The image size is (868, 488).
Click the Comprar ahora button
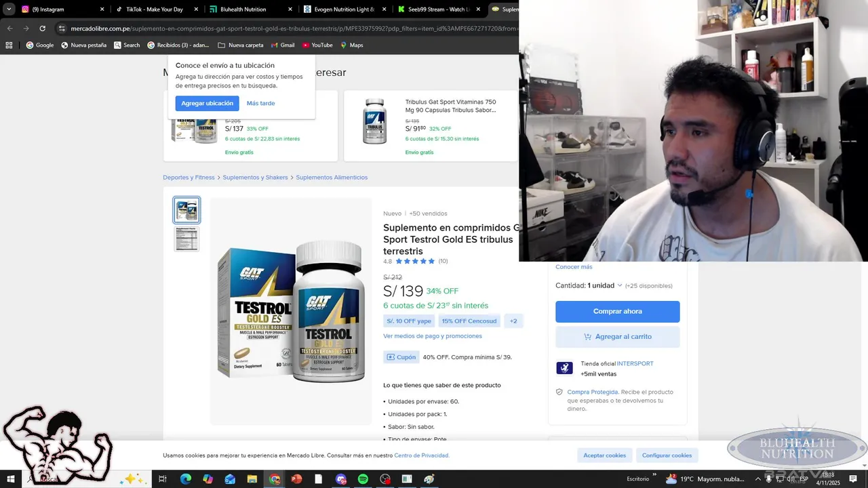click(618, 312)
